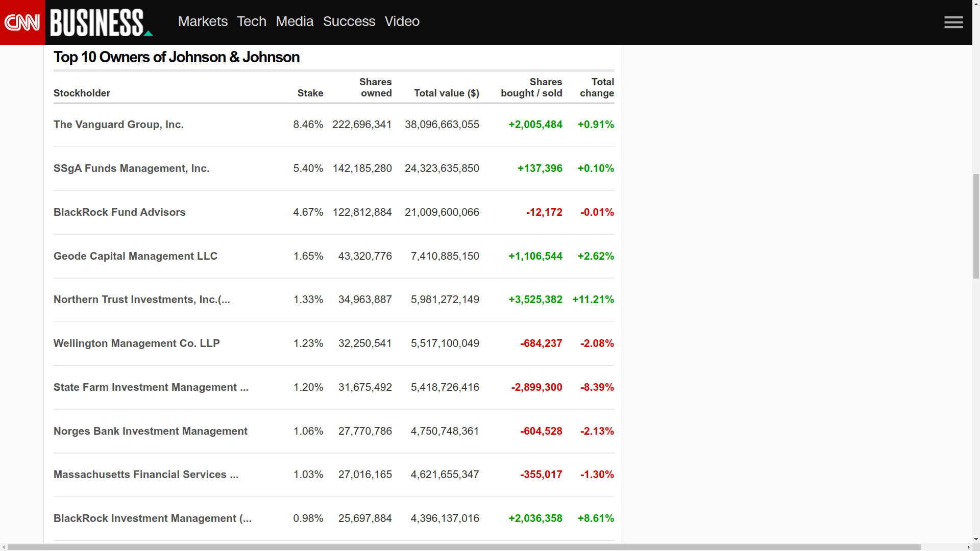Image resolution: width=980 pixels, height=551 pixels.
Task: Click BlackRock Fund Advisors stockholder
Action: click(119, 212)
